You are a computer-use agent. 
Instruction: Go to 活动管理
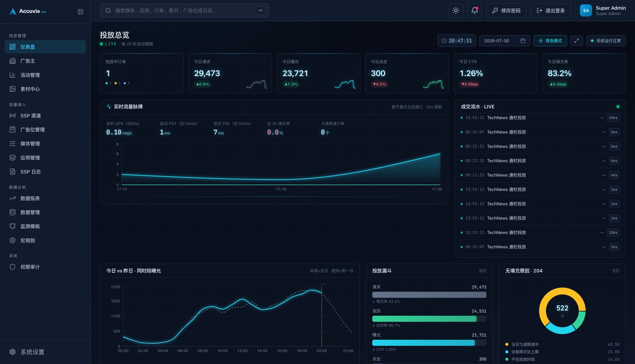[45, 75]
